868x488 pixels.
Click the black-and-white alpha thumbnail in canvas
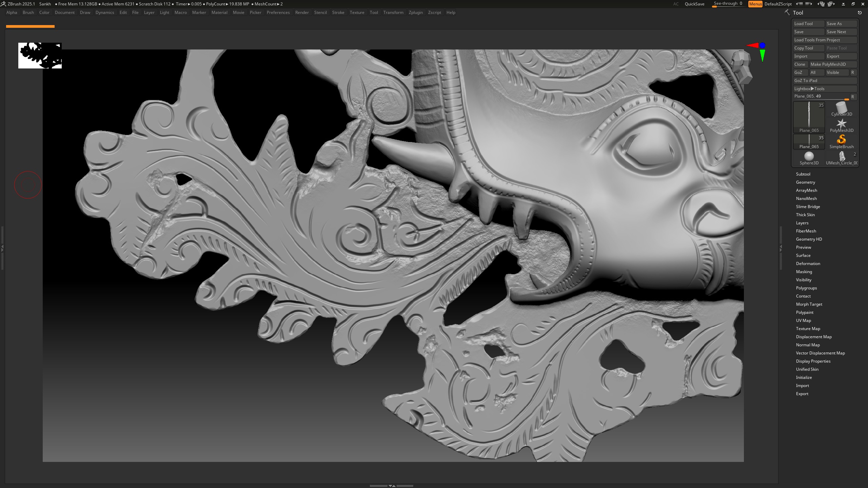coord(40,56)
